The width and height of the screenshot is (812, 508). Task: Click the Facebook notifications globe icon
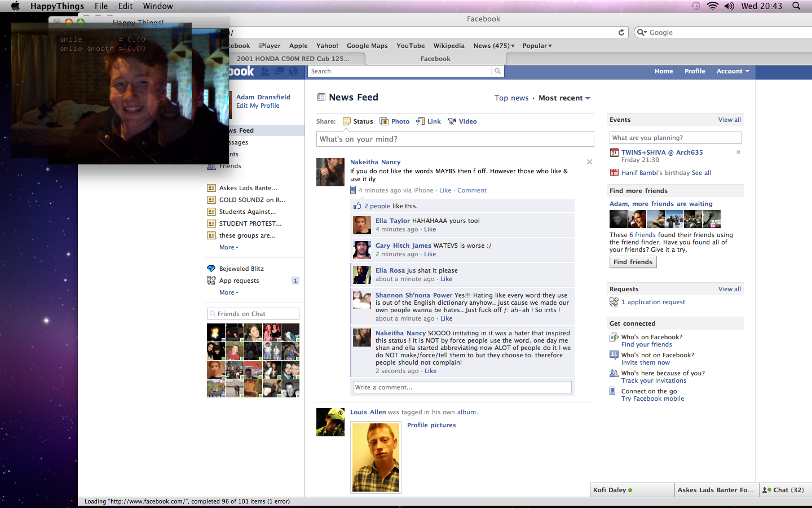(293, 71)
